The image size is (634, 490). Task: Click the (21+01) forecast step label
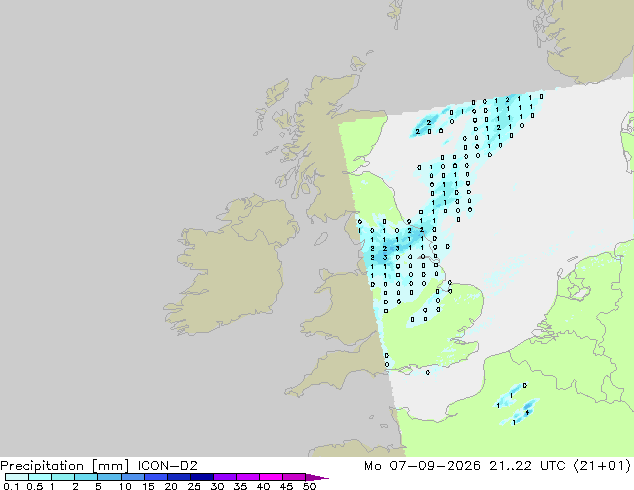pos(602,465)
